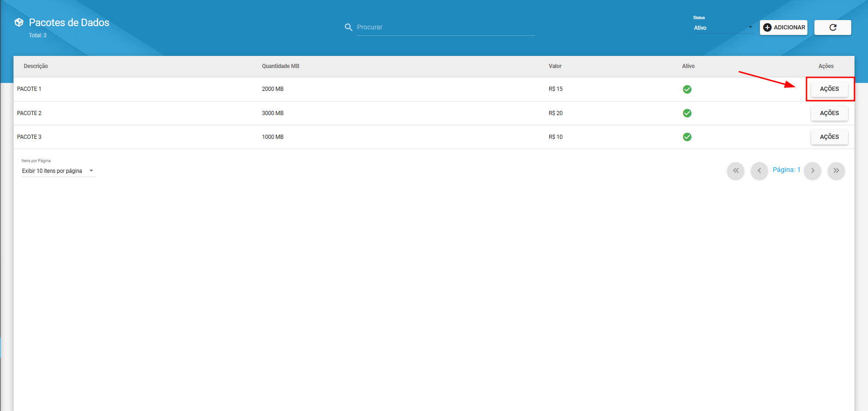The image size is (868, 411).
Task: Go to the last page
Action: tap(836, 171)
